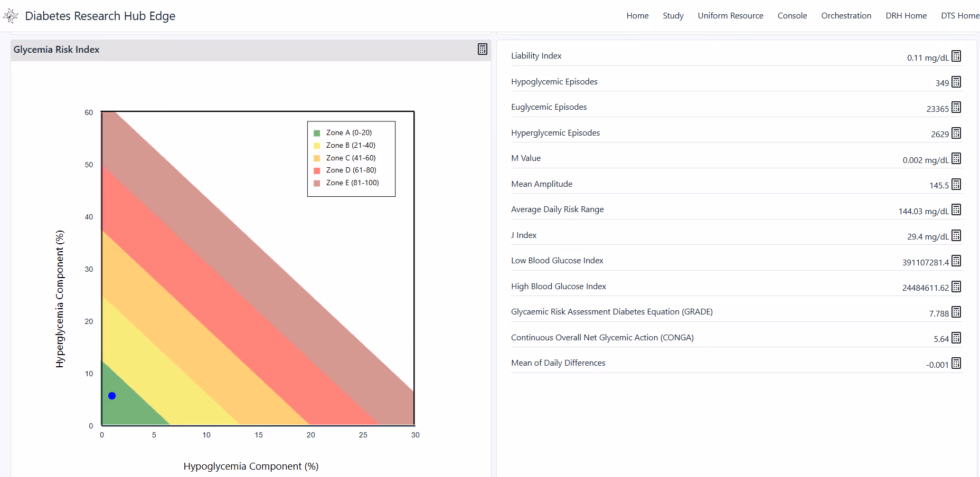Open calculator icon next to Hypoglycemic Episodes
This screenshot has height=477, width=980.
tap(956, 82)
